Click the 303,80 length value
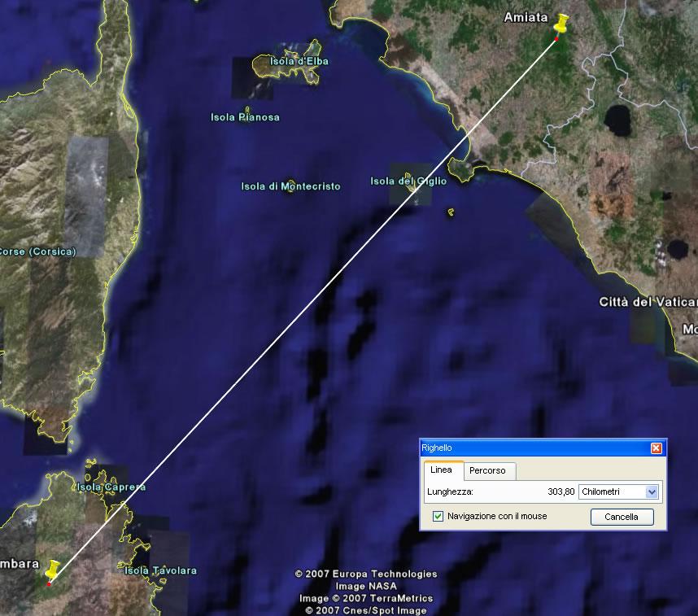Image resolution: width=698 pixels, height=616 pixels. [561, 491]
